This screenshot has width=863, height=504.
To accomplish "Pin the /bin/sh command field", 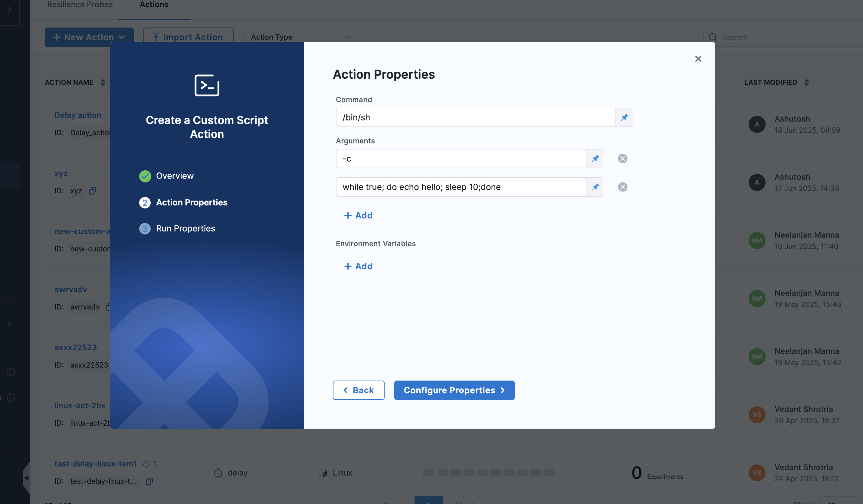I will 624,117.
